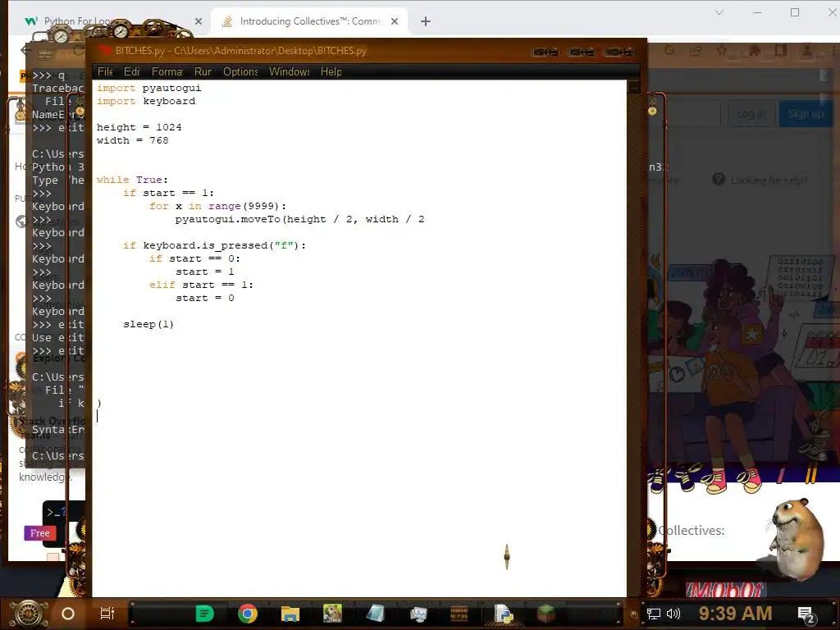Click the Collectives heading on the web page
The height and width of the screenshot is (630, 840).
[691, 531]
